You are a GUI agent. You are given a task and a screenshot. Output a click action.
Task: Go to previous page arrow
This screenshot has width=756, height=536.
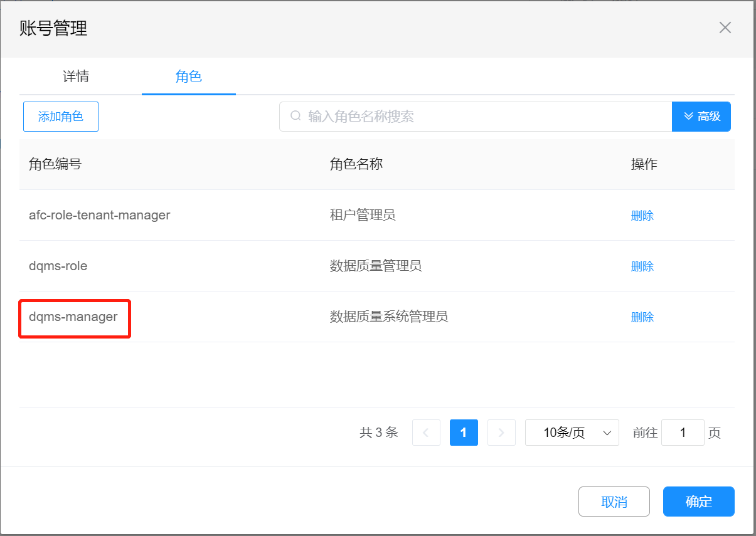coord(426,433)
